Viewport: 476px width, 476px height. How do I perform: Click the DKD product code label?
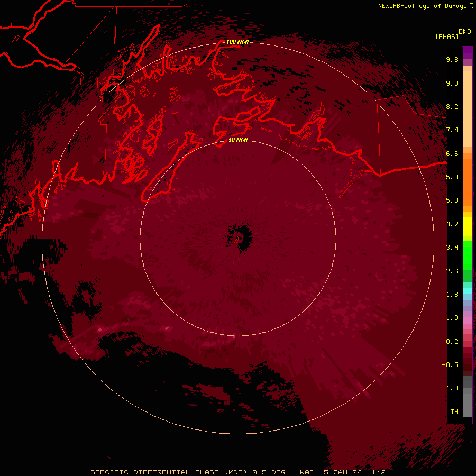pyautogui.click(x=465, y=32)
